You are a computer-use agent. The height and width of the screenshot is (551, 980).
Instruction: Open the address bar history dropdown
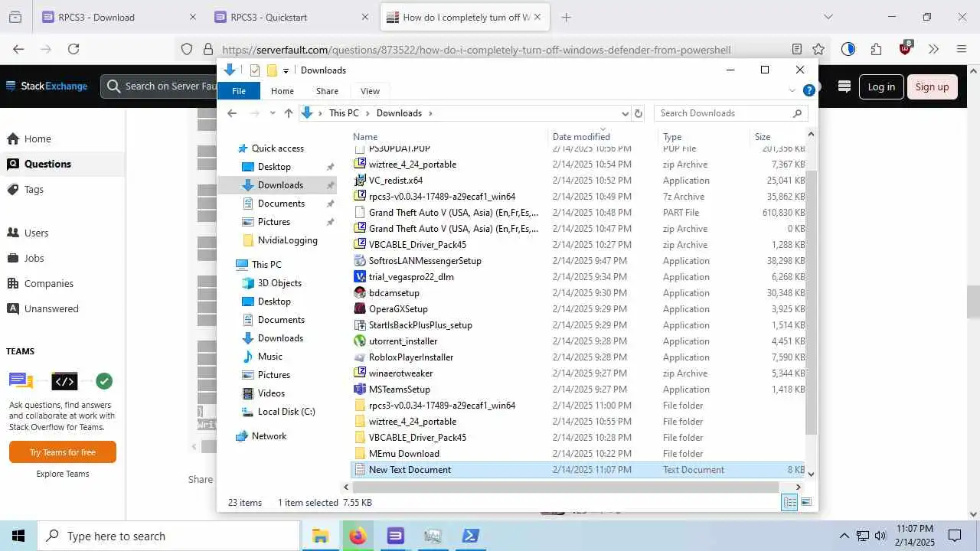(x=625, y=113)
